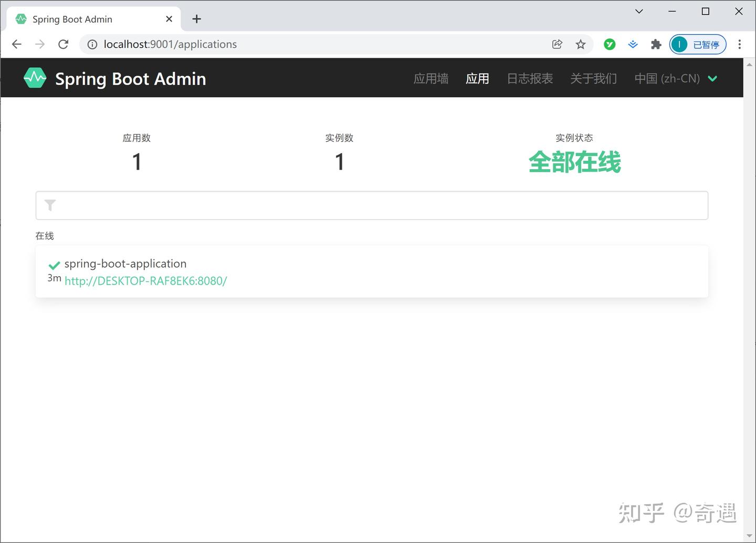
Task: Click the site info icon in the address bar
Action: click(x=91, y=44)
